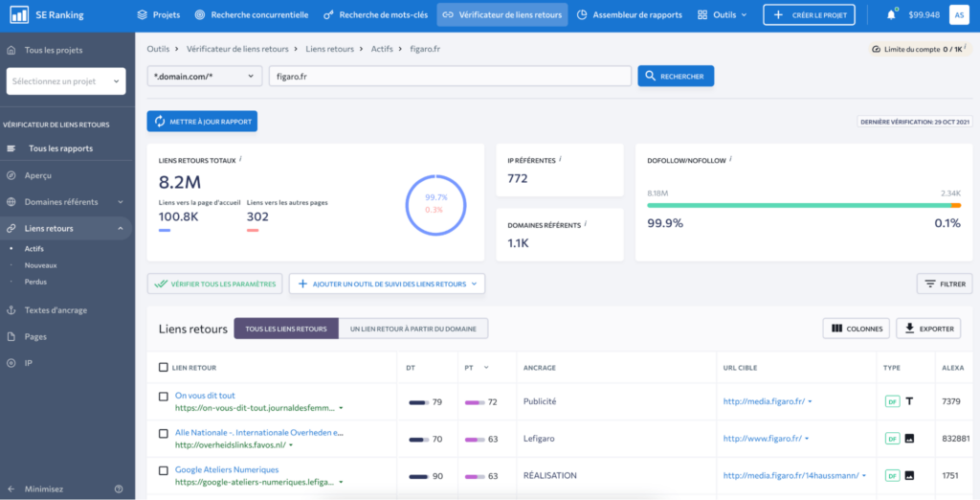980x500 pixels.
Task: Open notifications bell icon
Action: click(x=891, y=14)
